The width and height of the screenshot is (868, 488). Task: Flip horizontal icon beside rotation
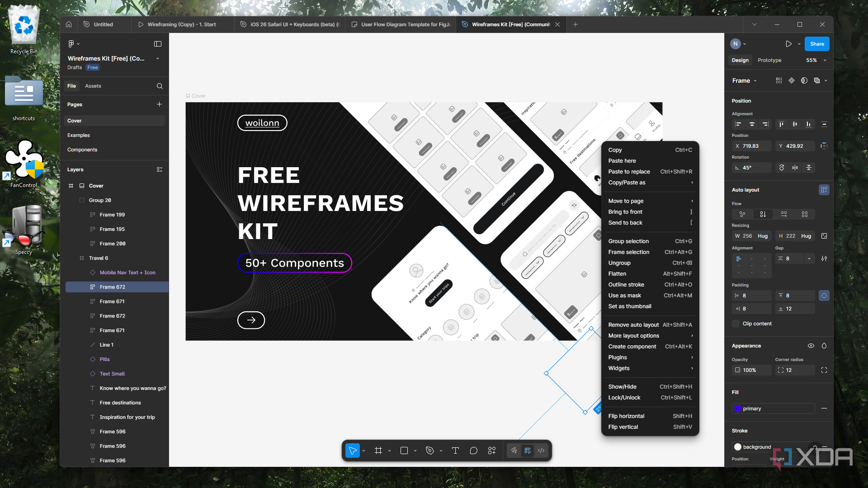(795, 168)
